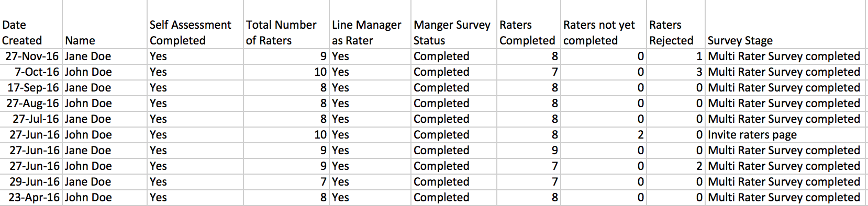Select the 27-Nov-16 date cell
The width and height of the screenshot is (868, 206).
coord(31,56)
